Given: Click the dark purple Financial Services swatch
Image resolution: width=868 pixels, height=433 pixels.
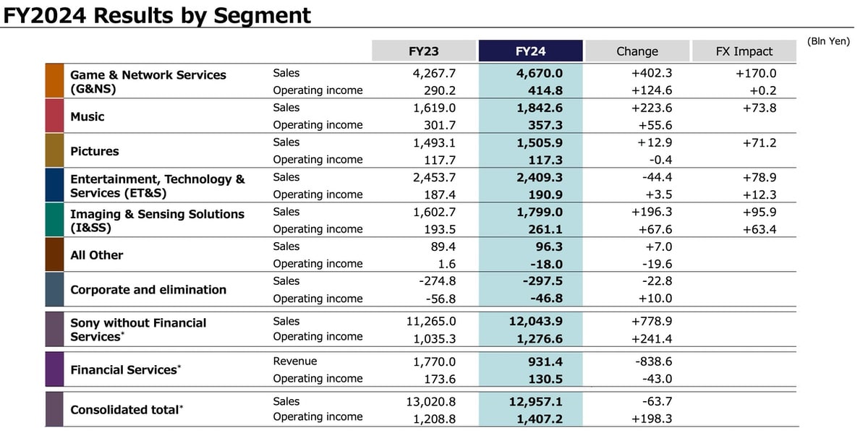Looking at the screenshot, I should coord(54,369).
